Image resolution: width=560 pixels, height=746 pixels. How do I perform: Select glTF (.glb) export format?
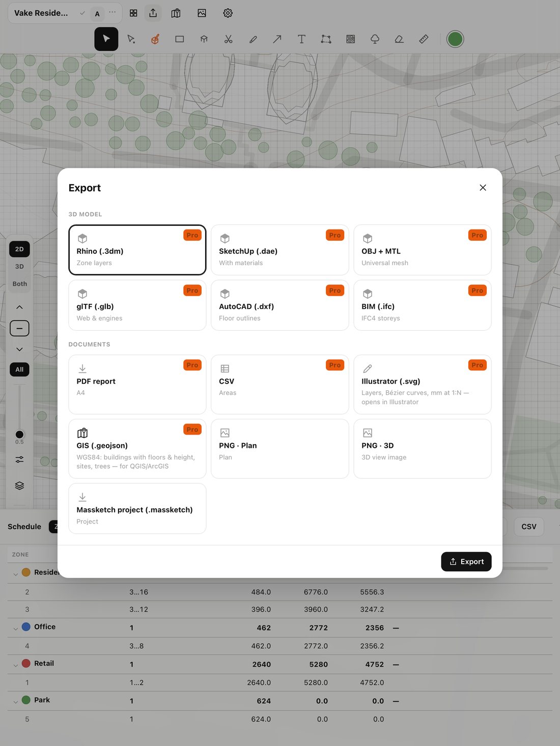[137, 305]
